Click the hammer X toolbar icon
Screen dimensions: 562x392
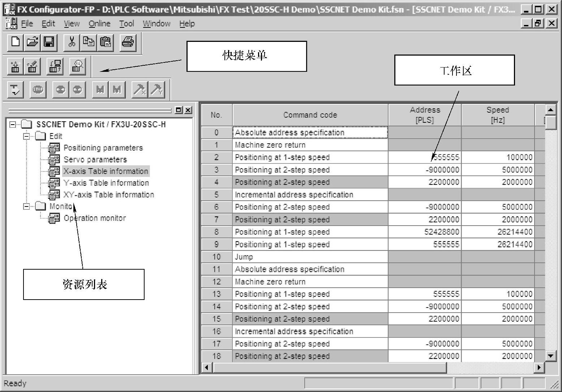140,89
